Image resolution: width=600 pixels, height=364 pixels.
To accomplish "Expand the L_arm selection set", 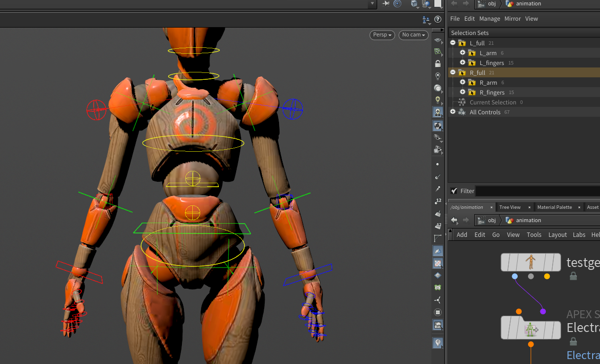I will click(462, 53).
